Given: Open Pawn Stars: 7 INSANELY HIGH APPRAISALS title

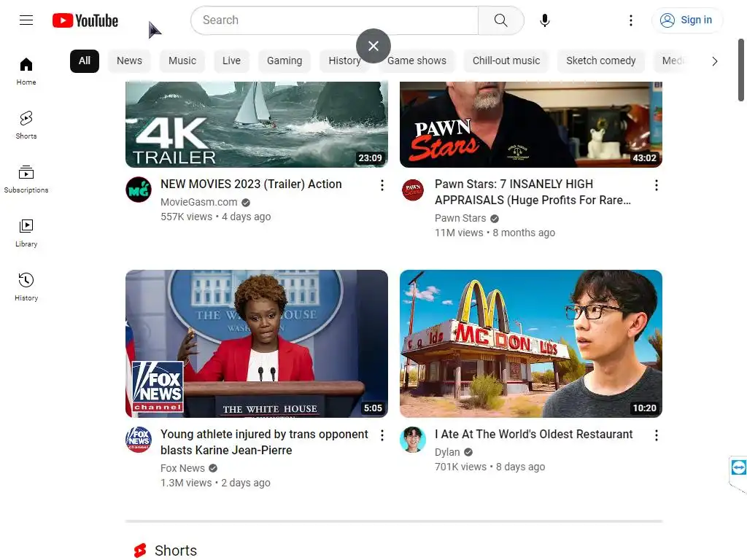Looking at the screenshot, I should 533,192.
